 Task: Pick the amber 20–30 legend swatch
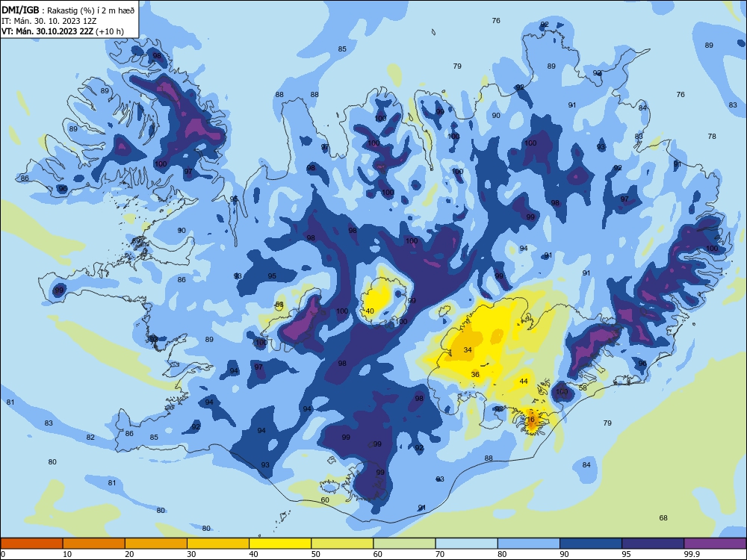pyautogui.click(x=156, y=544)
